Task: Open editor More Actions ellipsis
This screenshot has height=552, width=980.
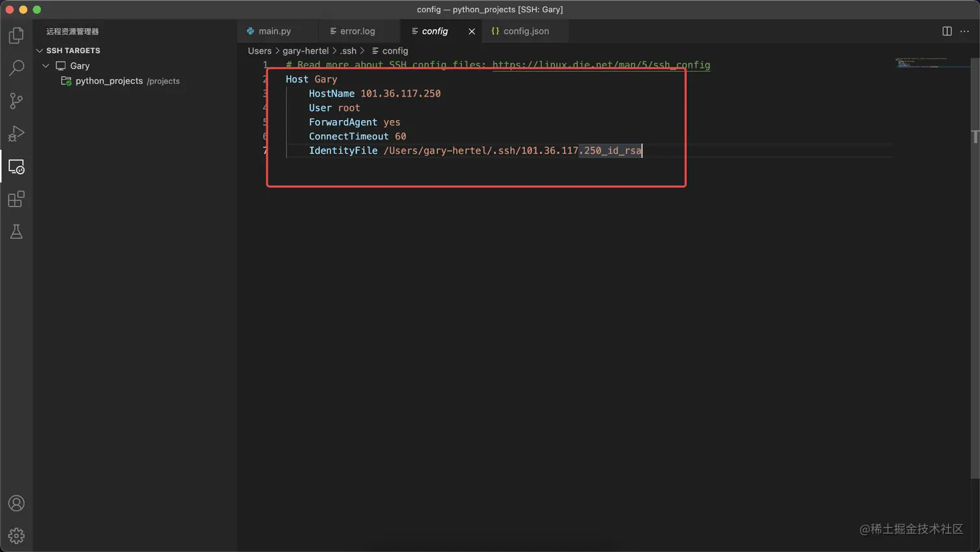Action: pyautogui.click(x=964, y=31)
